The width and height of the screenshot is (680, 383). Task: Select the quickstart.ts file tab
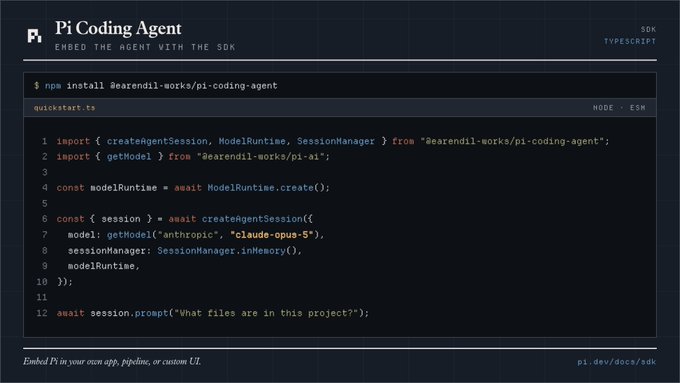click(x=65, y=108)
